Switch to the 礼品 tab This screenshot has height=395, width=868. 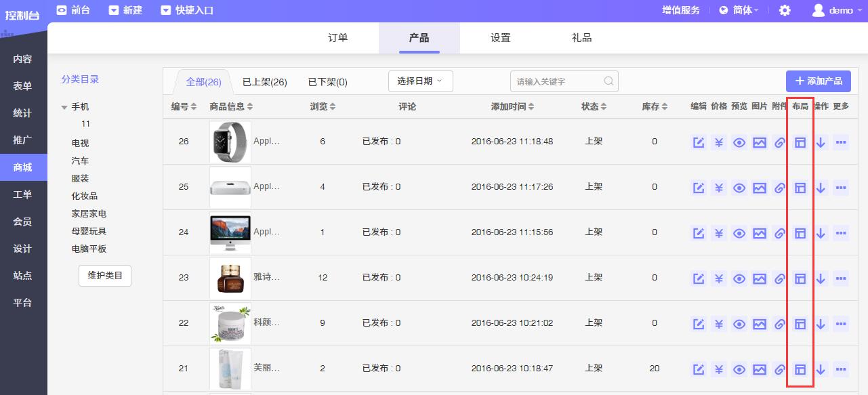[x=582, y=38]
